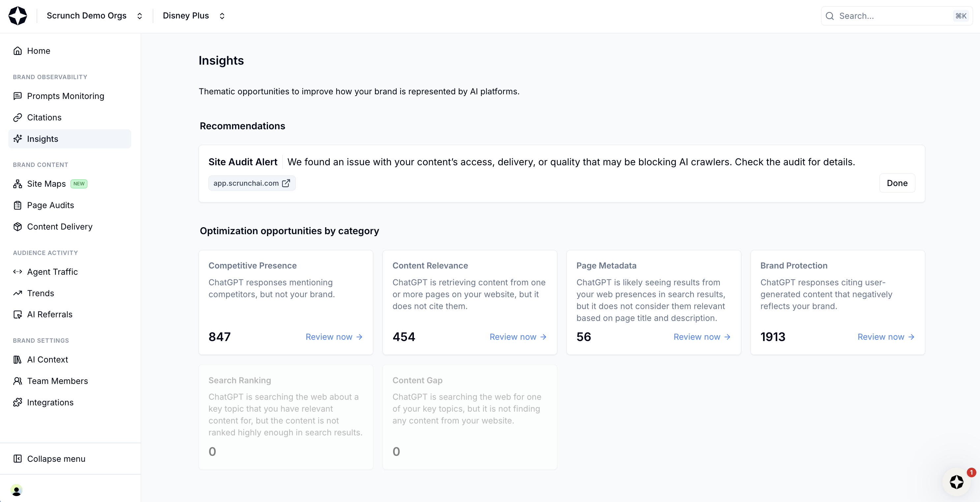This screenshot has width=980, height=502.
Task: Review Competitive Presence opportunities now
Action: tap(334, 337)
